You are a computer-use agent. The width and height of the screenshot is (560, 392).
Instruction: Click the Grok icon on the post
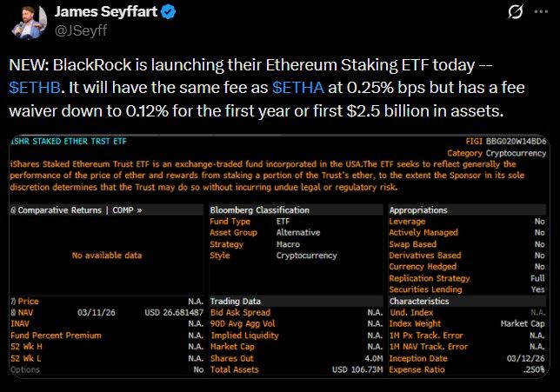[x=516, y=14]
